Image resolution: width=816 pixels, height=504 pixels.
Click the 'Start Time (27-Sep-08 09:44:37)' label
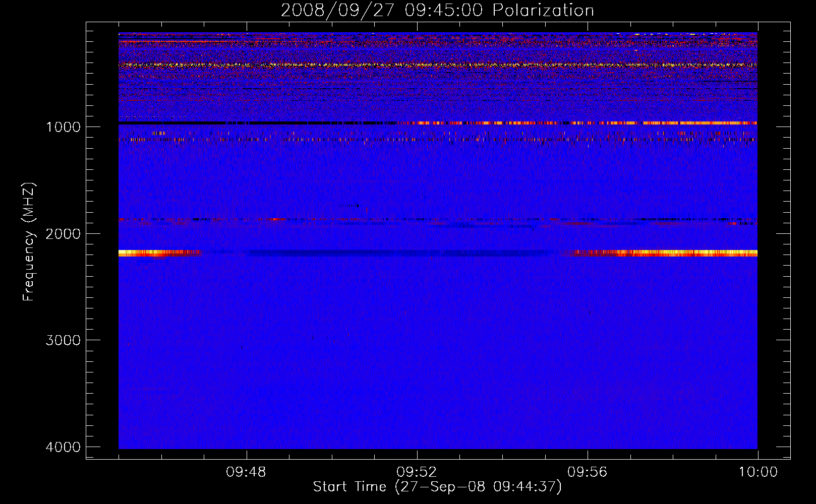437,487
